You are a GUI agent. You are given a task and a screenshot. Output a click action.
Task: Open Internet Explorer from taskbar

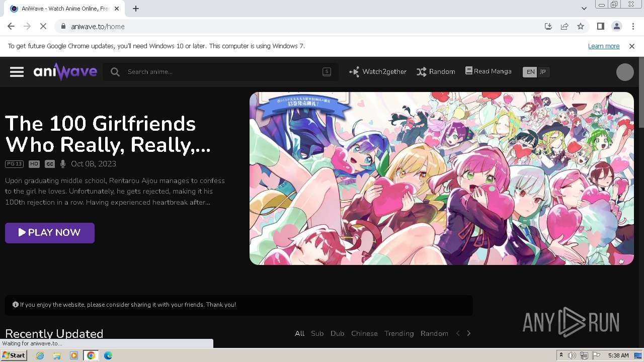pyautogui.click(x=40, y=355)
